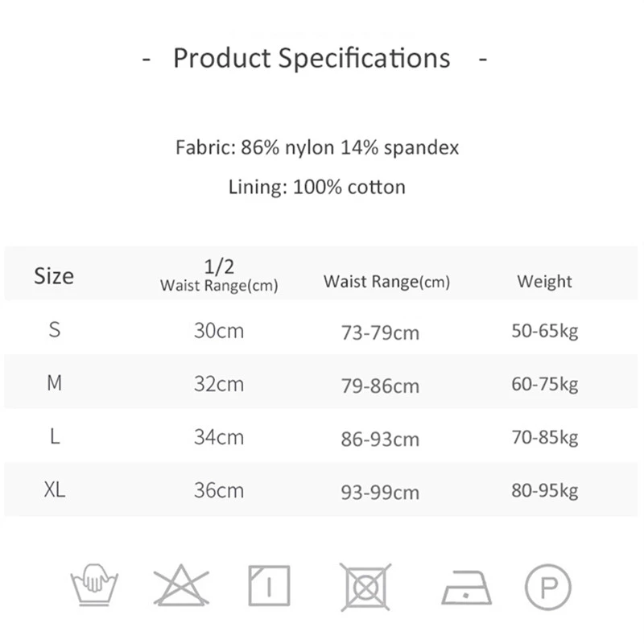Click the Product Specifications heading
Screen dimensions: 644x644
[312, 59]
